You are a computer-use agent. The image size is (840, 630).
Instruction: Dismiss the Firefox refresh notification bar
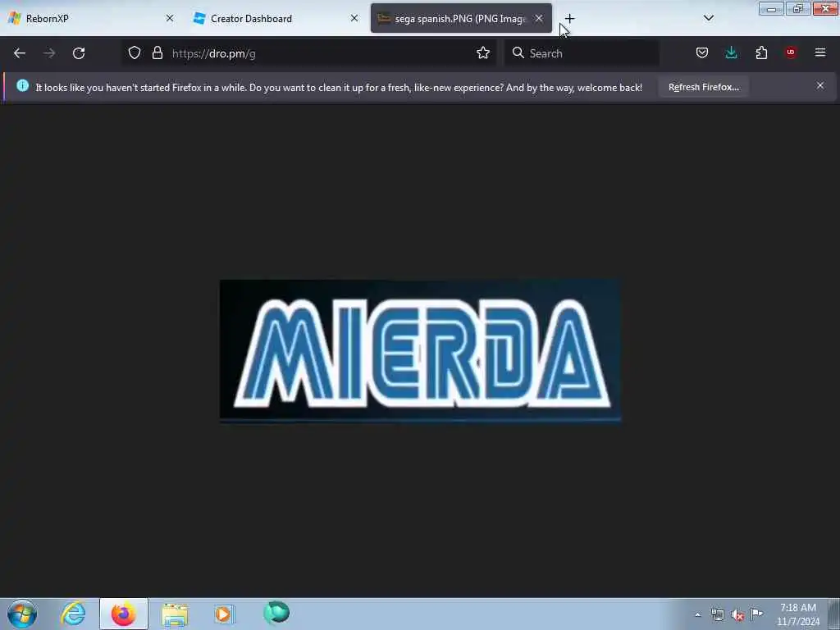tap(820, 85)
